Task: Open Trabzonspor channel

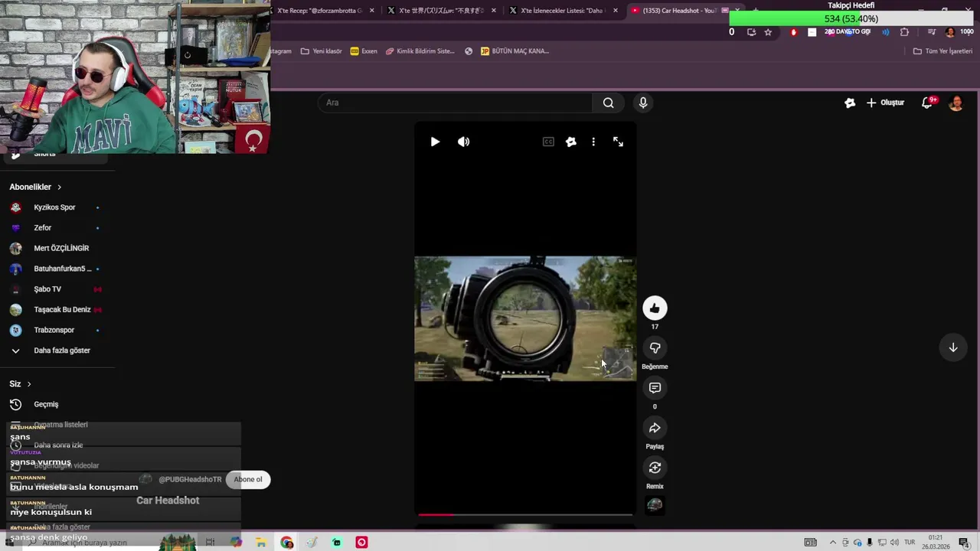Action: click(54, 330)
